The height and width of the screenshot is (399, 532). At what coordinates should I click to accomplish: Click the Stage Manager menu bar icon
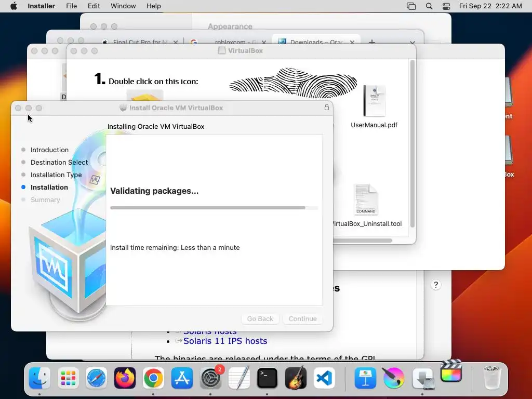point(411,6)
